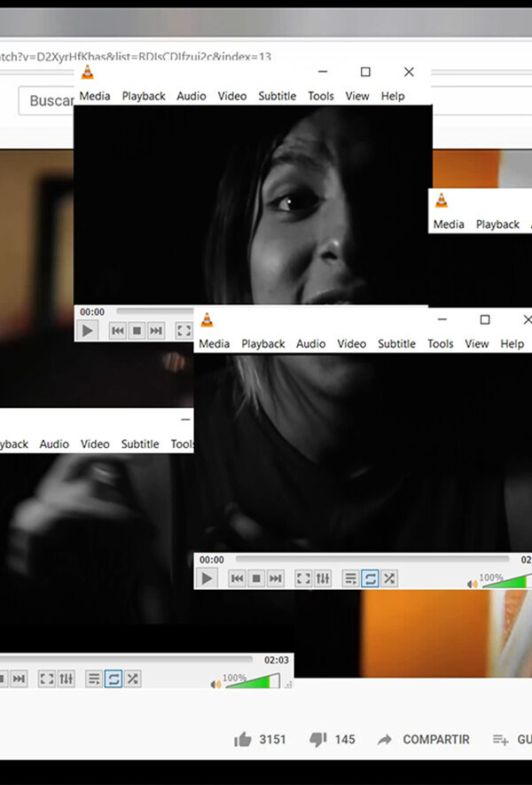Show playlist in the 02:03 VLC control bar
Image resolution: width=532 pixels, height=785 pixels.
point(94,679)
